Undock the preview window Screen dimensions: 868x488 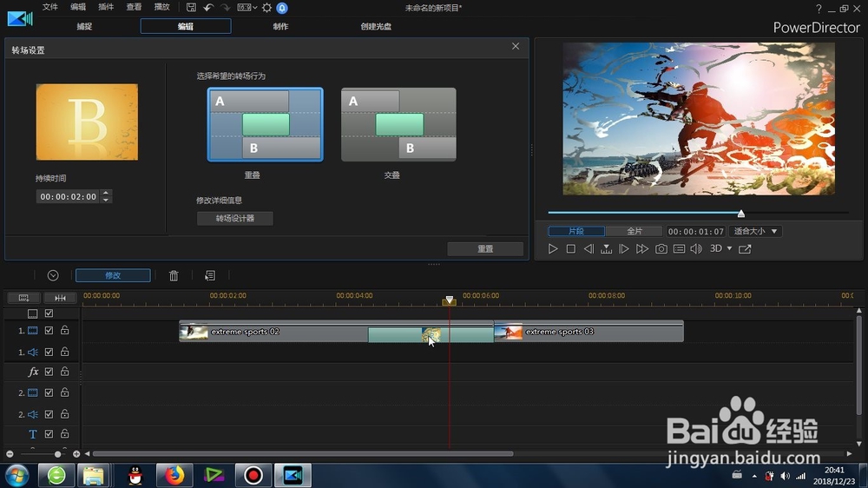745,248
